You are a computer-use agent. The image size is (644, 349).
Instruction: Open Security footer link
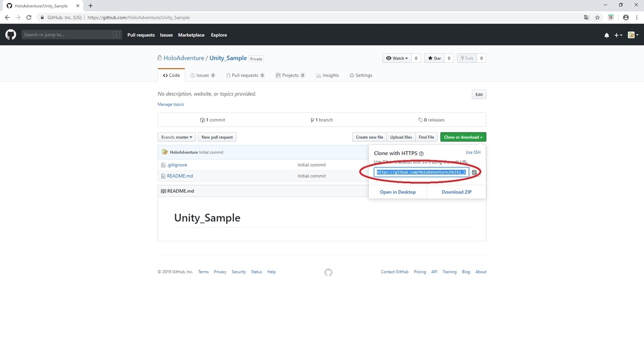(239, 272)
